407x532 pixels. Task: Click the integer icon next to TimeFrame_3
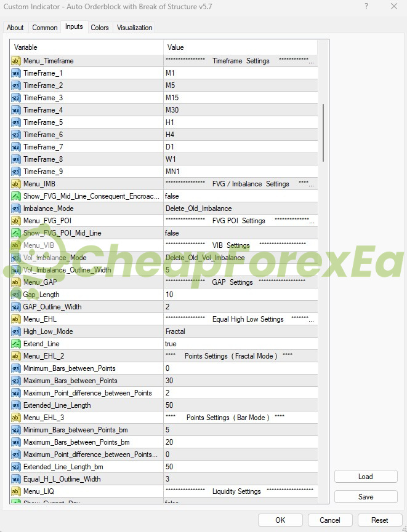(15, 98)
